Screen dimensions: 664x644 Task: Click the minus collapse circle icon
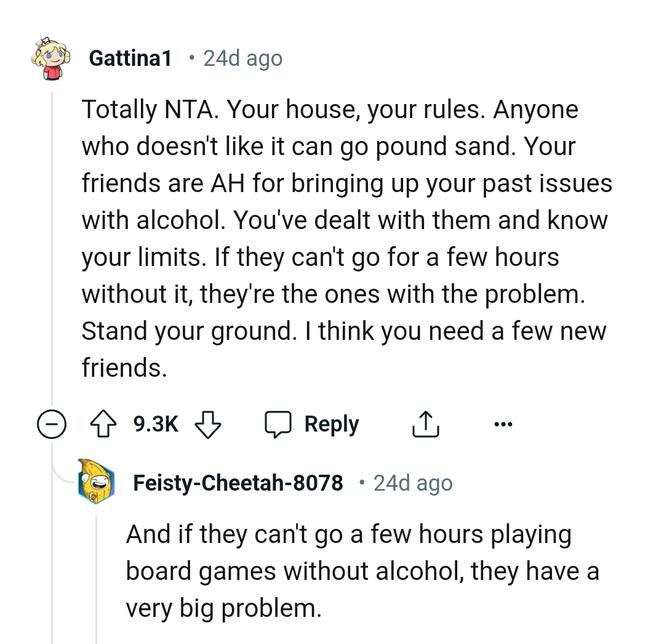coord(52,424)
